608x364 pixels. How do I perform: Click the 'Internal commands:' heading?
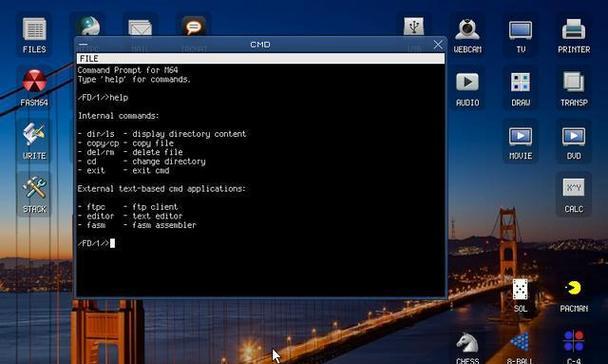[118, 116]
